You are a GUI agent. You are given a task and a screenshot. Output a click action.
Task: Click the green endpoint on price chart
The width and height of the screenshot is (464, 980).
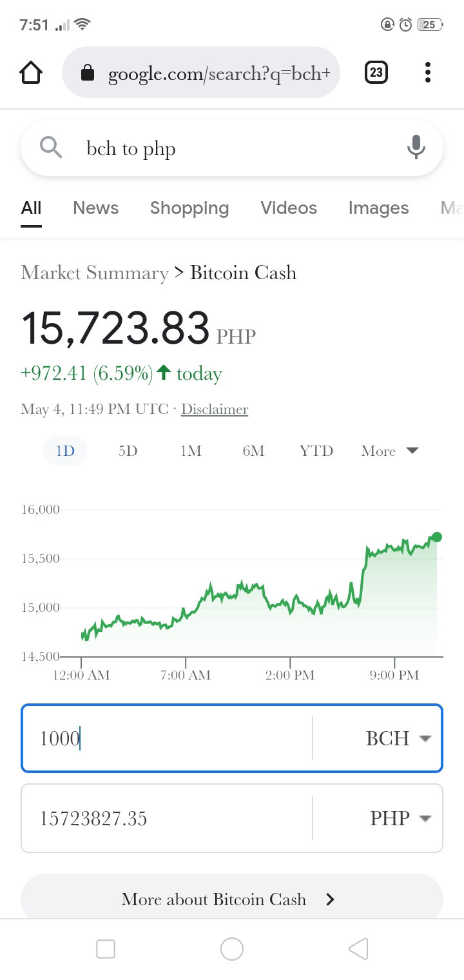(437, 537)
